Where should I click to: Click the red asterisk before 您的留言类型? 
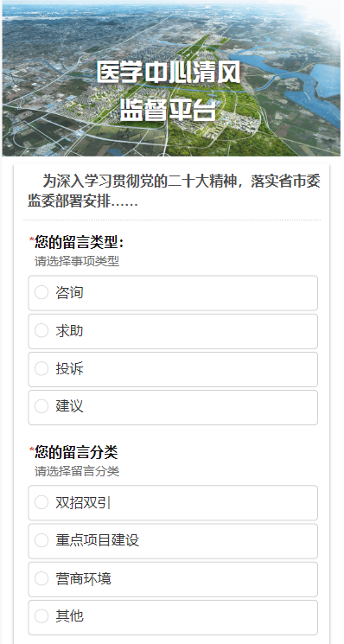[x=32, y=239]
